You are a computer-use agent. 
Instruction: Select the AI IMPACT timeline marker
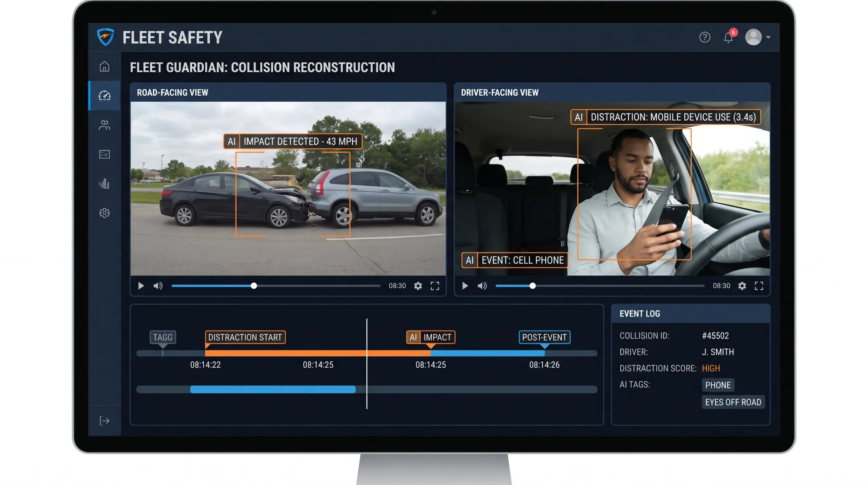pos(430,337)
